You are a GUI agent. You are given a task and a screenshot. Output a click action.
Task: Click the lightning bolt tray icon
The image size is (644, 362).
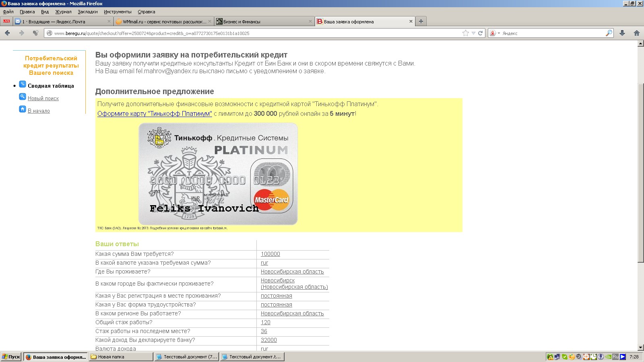[601, 357]
